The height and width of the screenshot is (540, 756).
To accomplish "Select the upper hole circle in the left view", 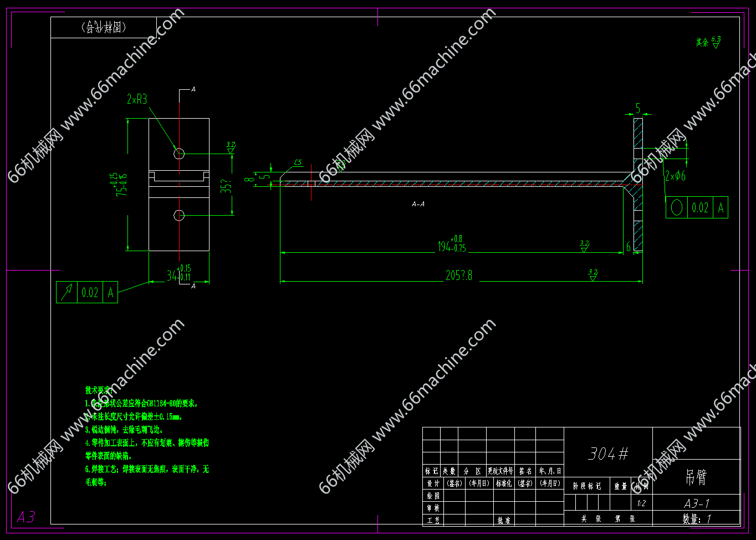I will point(178,154).
